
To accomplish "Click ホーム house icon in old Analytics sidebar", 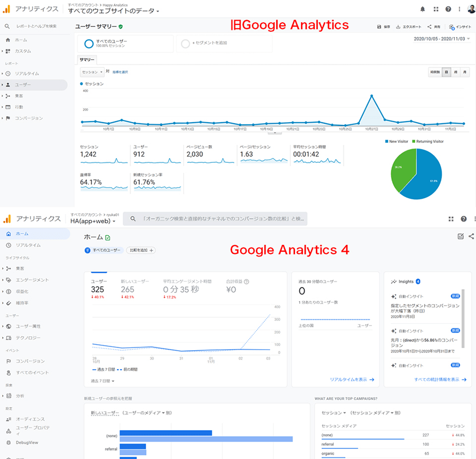I will 8,40.
